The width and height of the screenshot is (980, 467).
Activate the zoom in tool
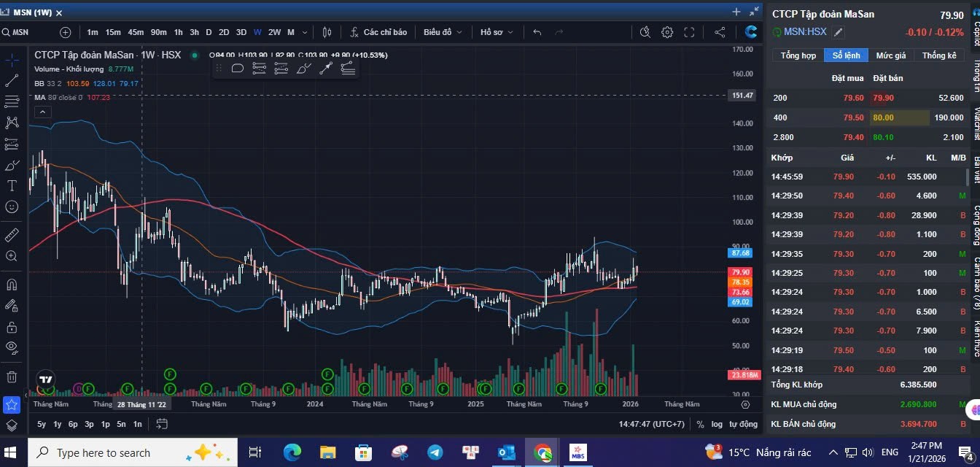click(x=12, y=256)
